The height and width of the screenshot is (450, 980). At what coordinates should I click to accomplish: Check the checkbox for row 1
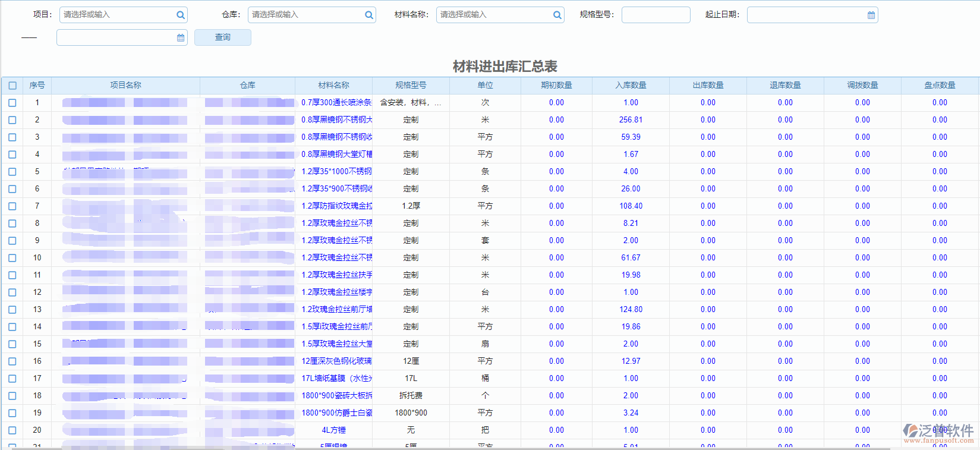tap(12, 103)
